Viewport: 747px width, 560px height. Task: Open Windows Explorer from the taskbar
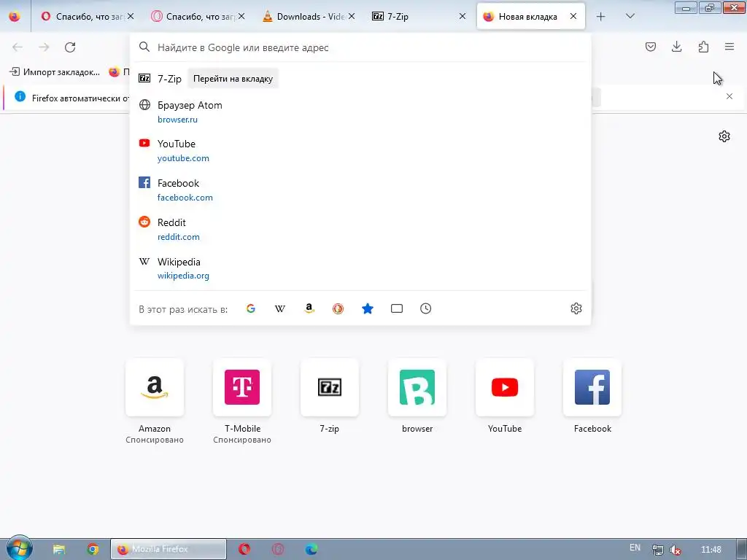click(x=58, y=549)
